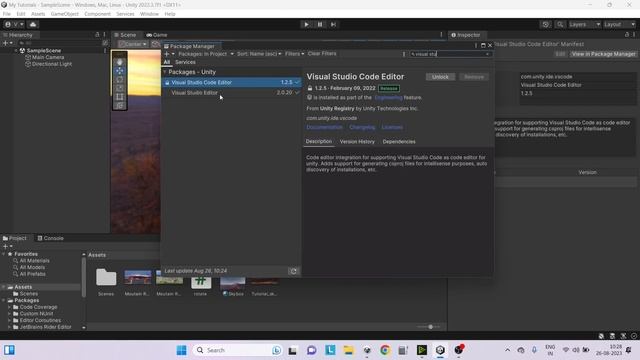Viewport: 640px width, 360px height.
Task: Toggle the Hierarchy panel lock icon
Action: pyautogui.click(x=97, y=35)
